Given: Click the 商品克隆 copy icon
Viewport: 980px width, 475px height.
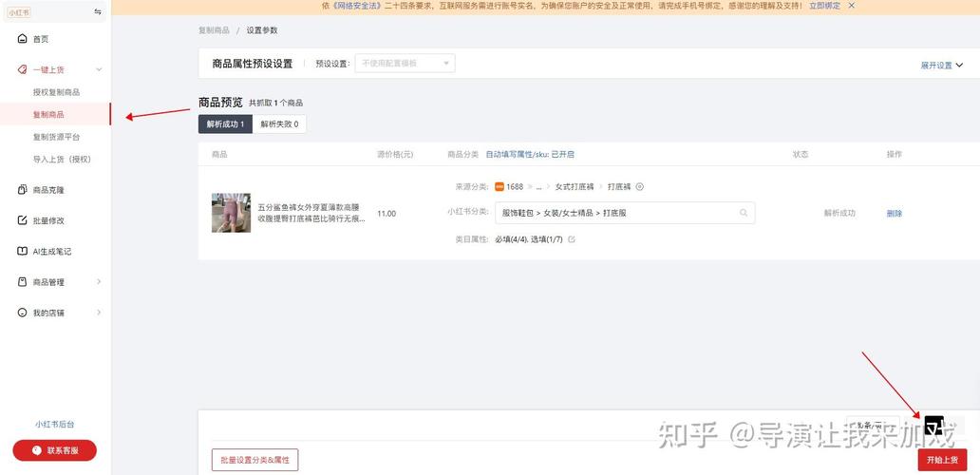Looking at the screenshot, I should 23,190.
